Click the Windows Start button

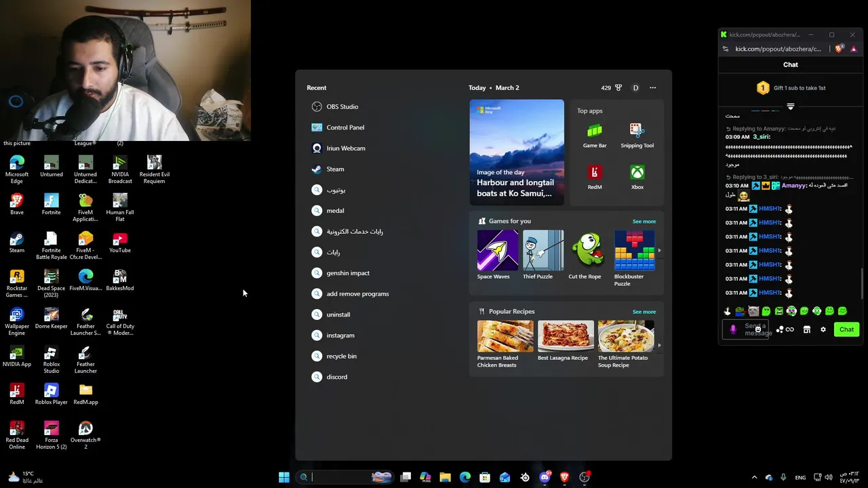(x=284, y=477)
